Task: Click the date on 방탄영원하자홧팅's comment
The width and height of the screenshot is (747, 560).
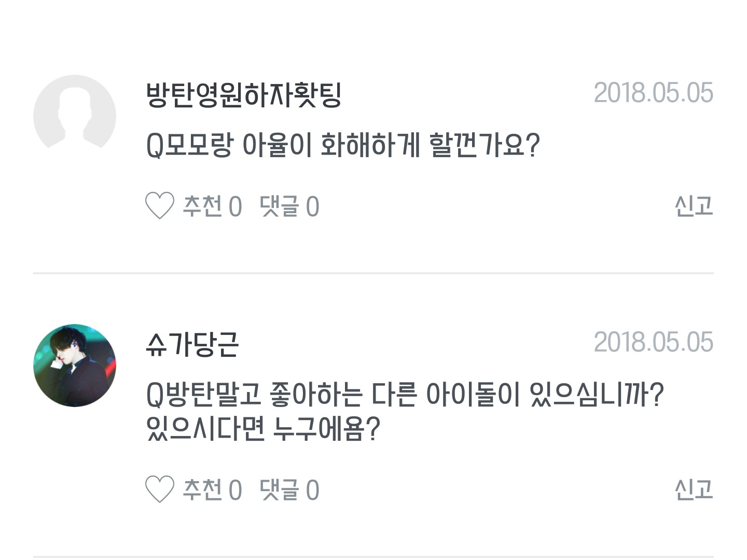Action: coord(653,93)
